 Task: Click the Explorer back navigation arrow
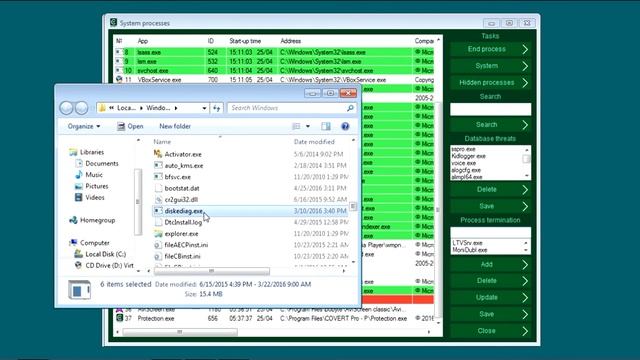[x=66, y=108]
